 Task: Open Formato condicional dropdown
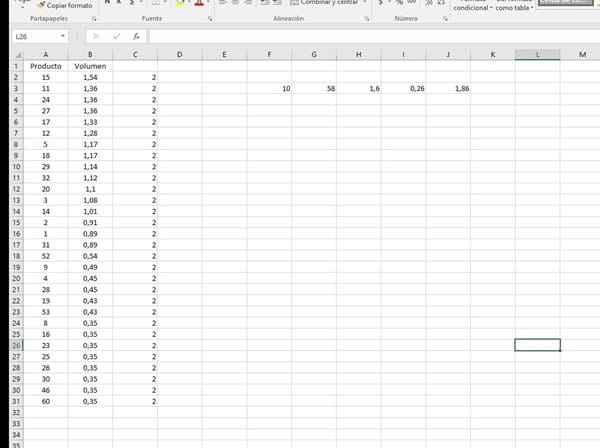(473, 5)
